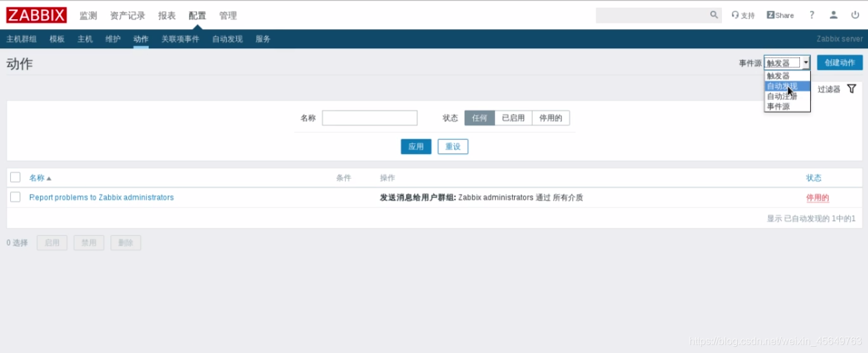Click the 启用 bulk button
The width and height of the screenshot is (868, 353).
(52, 242)
